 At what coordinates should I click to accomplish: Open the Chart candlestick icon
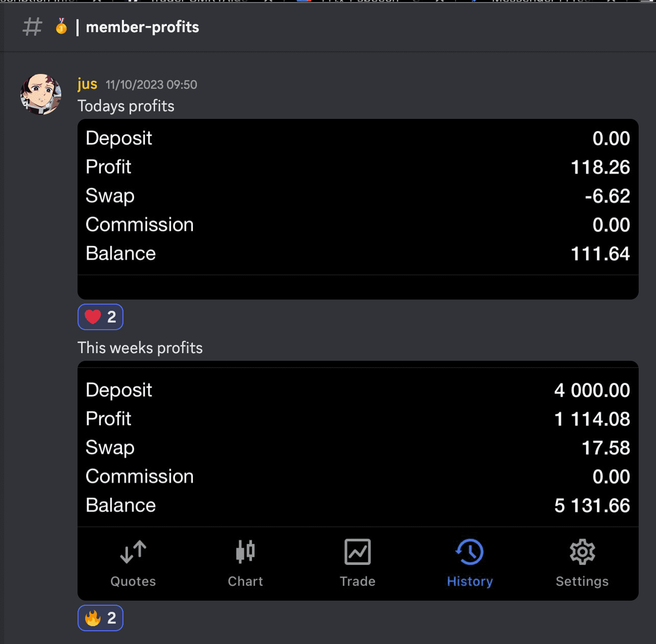245,552
